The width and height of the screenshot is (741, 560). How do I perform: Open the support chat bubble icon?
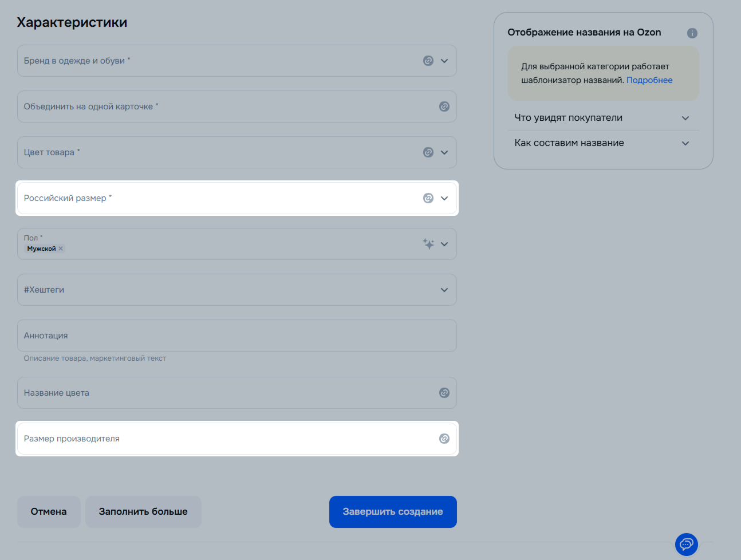pos(686,544)
